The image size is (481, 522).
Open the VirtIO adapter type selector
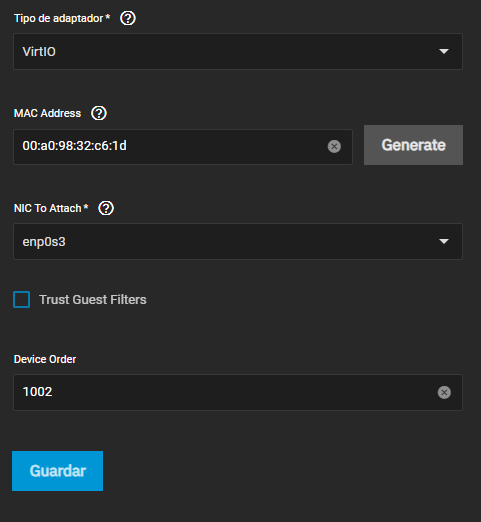coord(238,51)
